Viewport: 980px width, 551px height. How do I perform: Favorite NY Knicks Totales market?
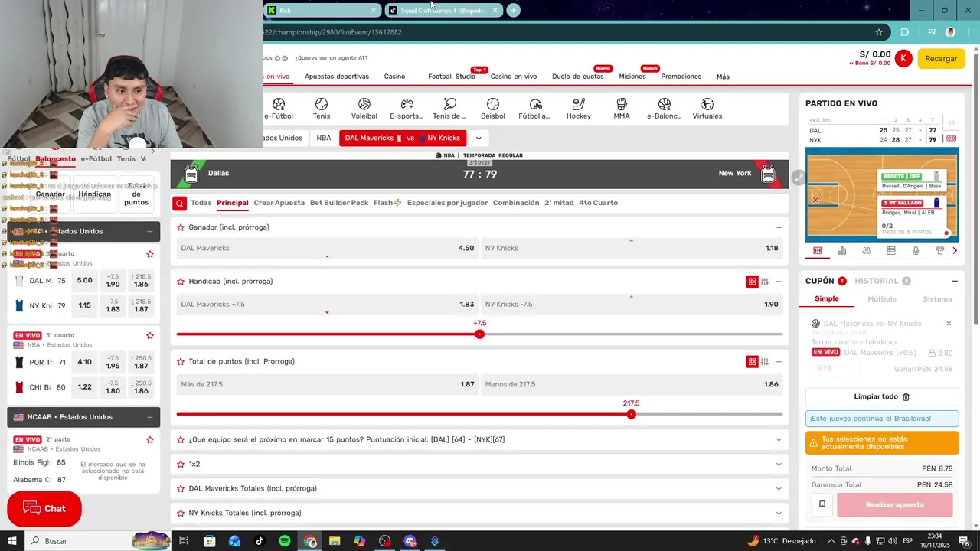coord(181,513)
